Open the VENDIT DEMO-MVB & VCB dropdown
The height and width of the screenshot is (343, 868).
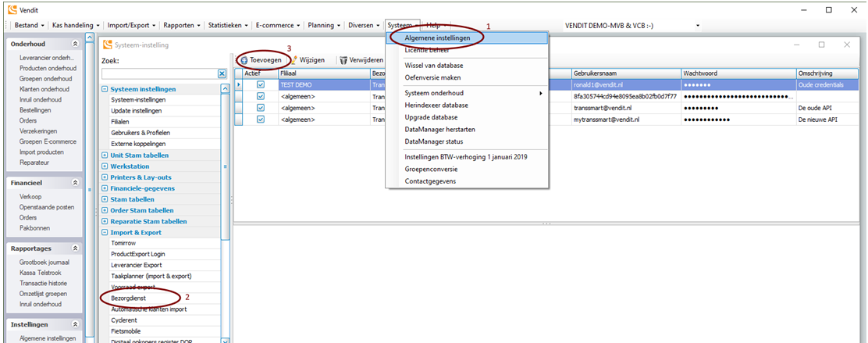point(697,26)
